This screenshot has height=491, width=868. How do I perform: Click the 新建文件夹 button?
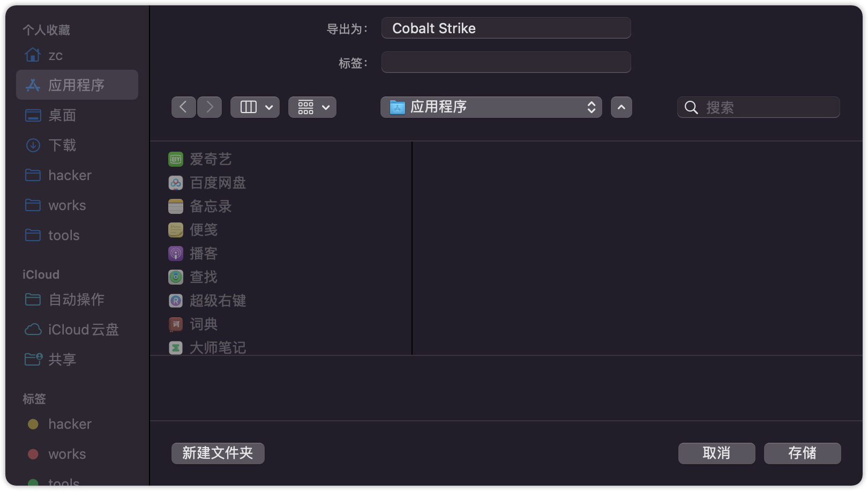(x=218, y=453)
